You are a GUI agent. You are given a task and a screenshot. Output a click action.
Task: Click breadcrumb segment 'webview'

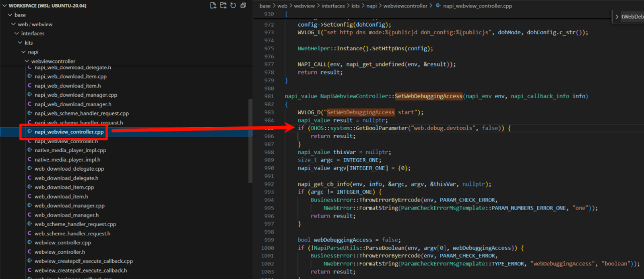click(x=305, y=6)
